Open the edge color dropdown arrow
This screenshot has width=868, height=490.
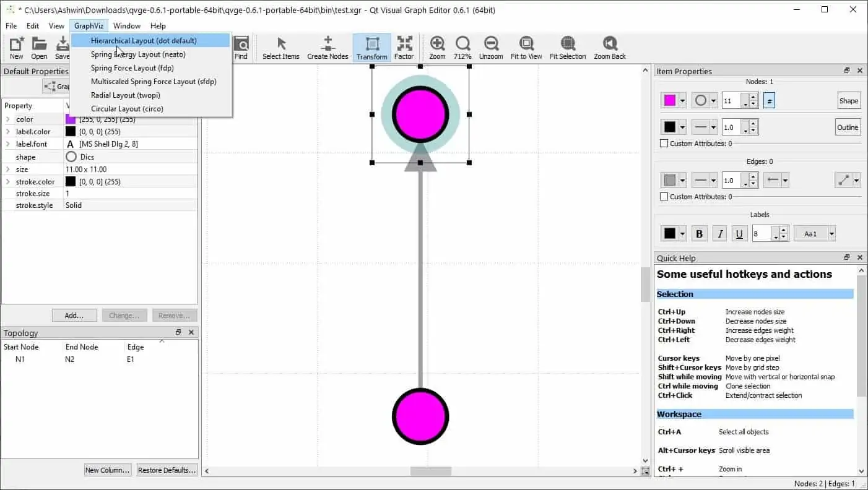[x=682, y=180]
